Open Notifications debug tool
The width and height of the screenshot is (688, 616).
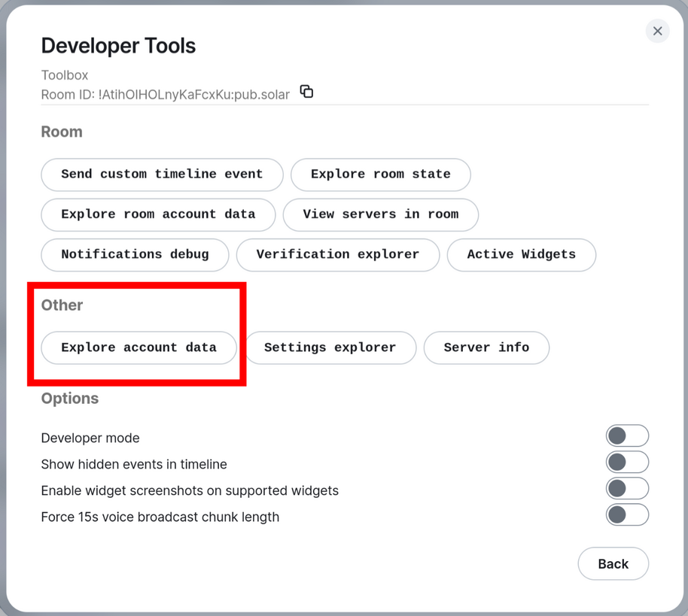[135, 254]
